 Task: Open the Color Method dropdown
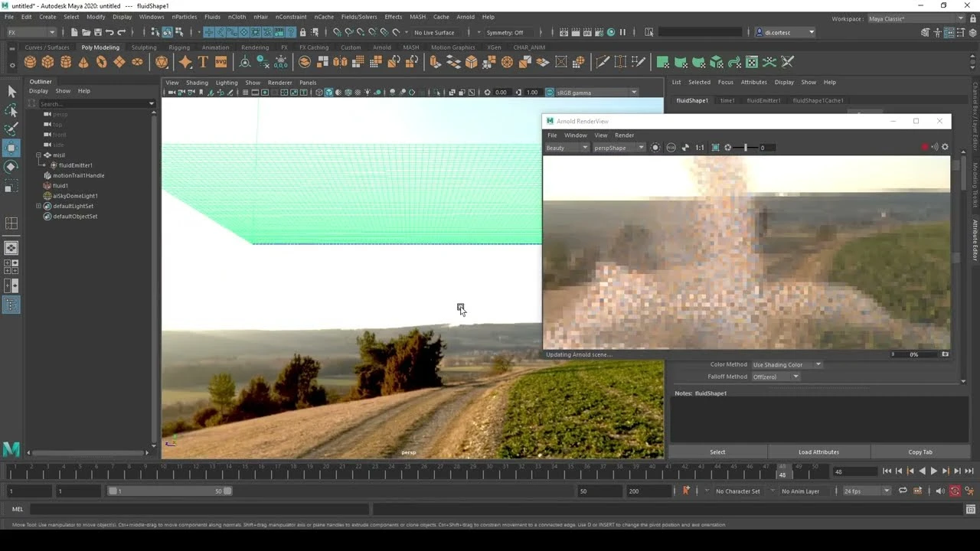tap(786, 364)
